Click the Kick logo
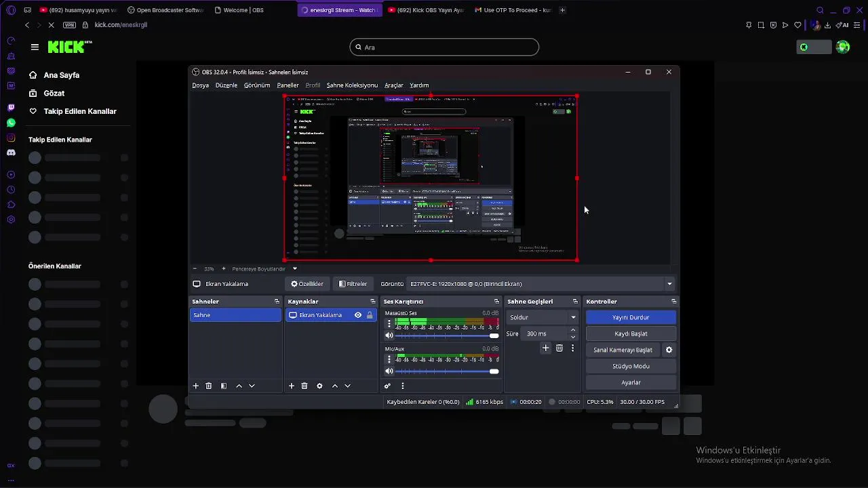The width and height of the screenshot is (868, 488). pyautogui.click(x=70, y=47)
